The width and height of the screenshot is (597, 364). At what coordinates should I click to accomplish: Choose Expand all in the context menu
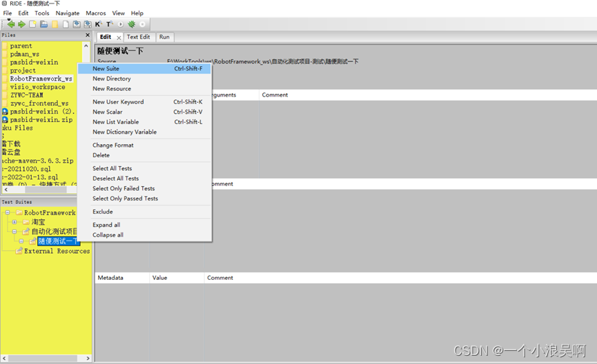[145, 225]
